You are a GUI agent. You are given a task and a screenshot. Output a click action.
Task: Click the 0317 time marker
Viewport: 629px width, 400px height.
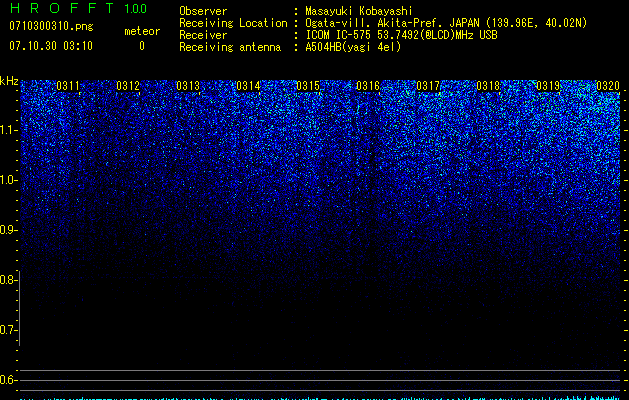(x=428, y=86)
